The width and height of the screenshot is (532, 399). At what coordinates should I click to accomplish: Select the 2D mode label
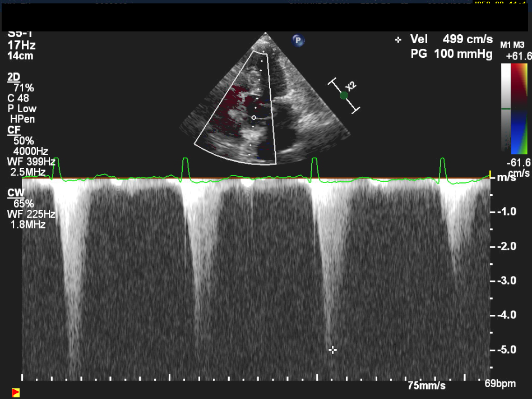13,76
